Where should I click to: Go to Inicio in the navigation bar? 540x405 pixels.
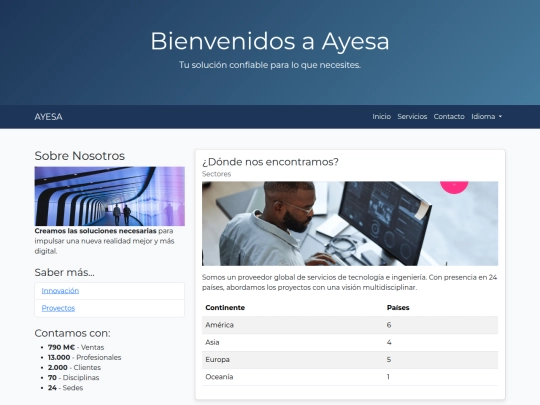coord(381,116)
